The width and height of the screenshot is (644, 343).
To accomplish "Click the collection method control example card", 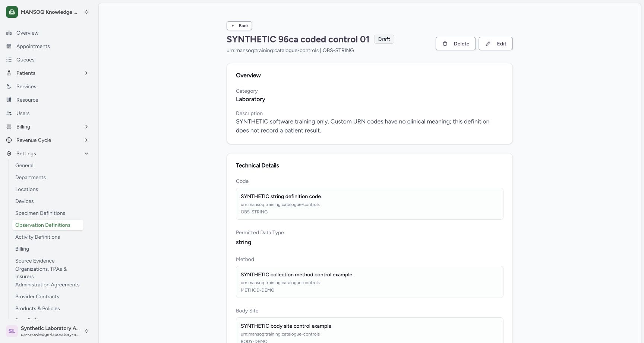I will 369,282.
